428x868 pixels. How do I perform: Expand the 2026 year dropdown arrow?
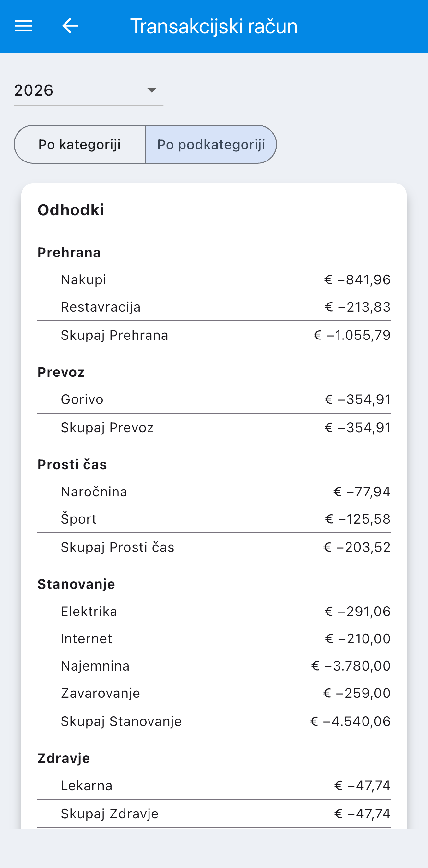[x=152, y=90]
